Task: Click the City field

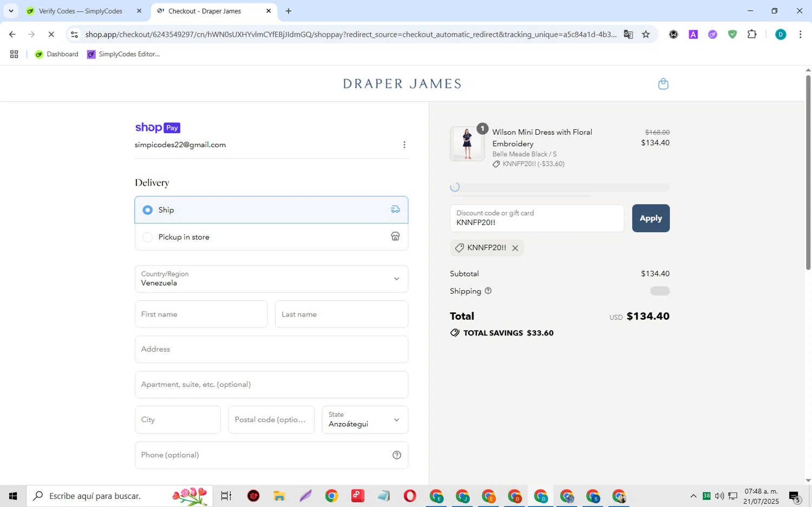Action: pos(178,420)
